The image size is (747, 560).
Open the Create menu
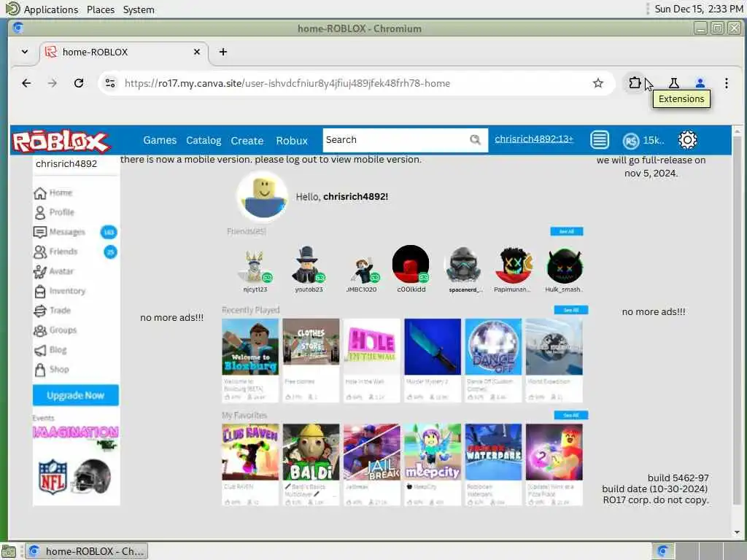(247, 141)
